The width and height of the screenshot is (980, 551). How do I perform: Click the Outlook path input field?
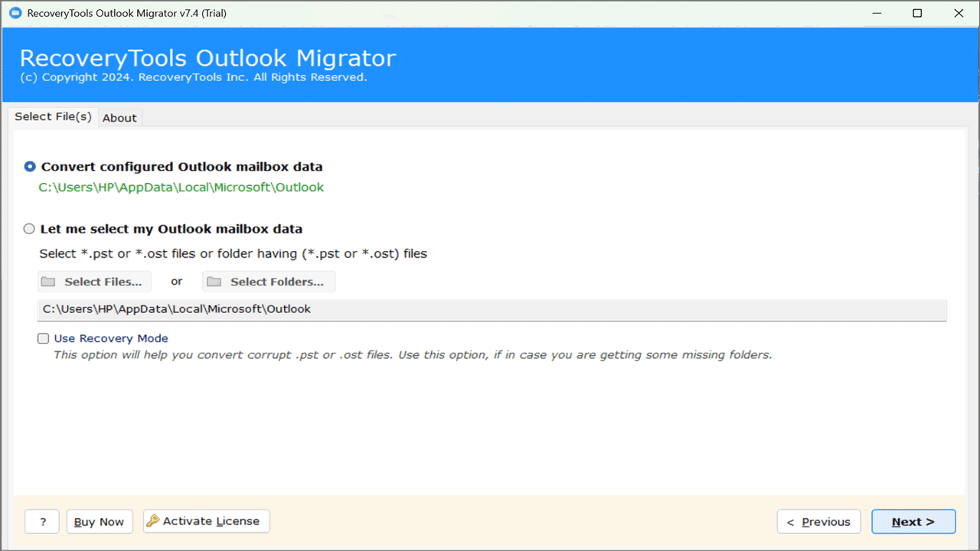pos(492,309)
